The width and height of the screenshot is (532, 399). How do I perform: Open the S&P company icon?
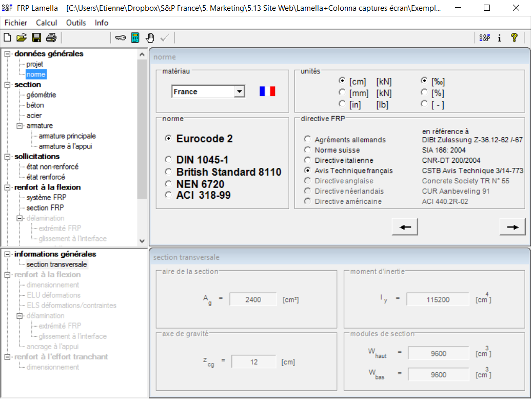tap(484, 37)
